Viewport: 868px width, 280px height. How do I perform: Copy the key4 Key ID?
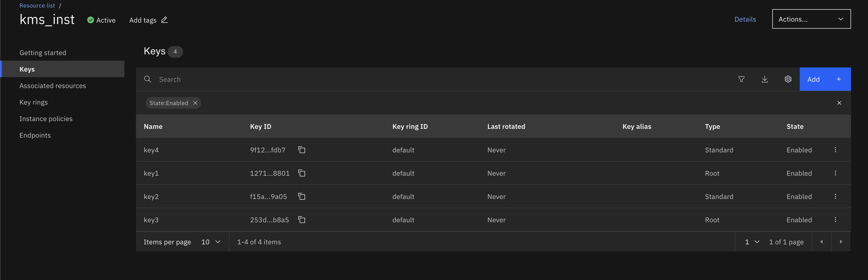[302, 150]
